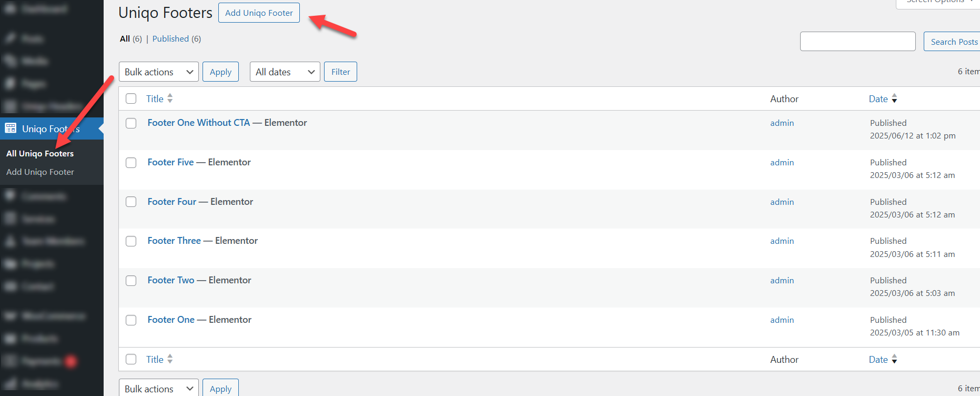Open All Uniqo Footers in sidebar submenu
Image resolution: width=980 pixels, height=396 pixels.
point(40,154)
